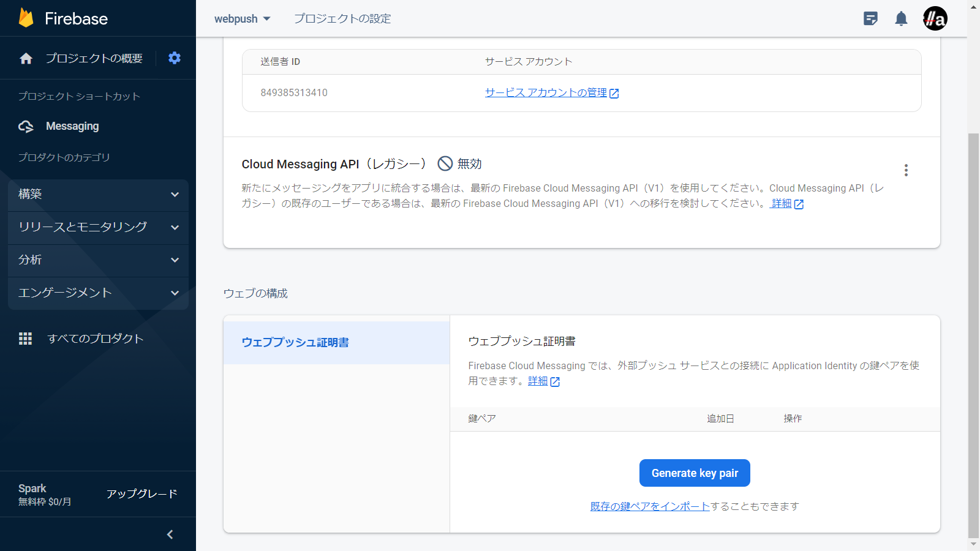Open the Messaging shortcut in the sidebar
This screenshot has width=980, height=551.
(x=72, y=126)
